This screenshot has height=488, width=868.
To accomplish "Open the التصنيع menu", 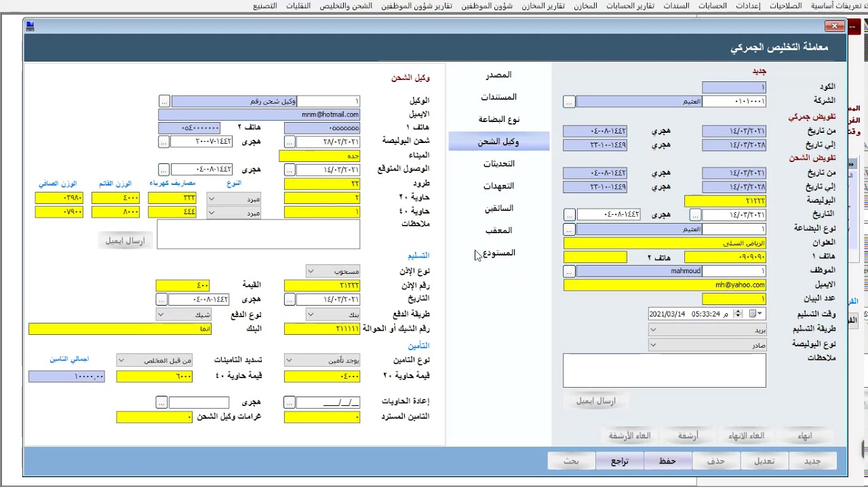I will pyautogui.click(x=265, y=5).
